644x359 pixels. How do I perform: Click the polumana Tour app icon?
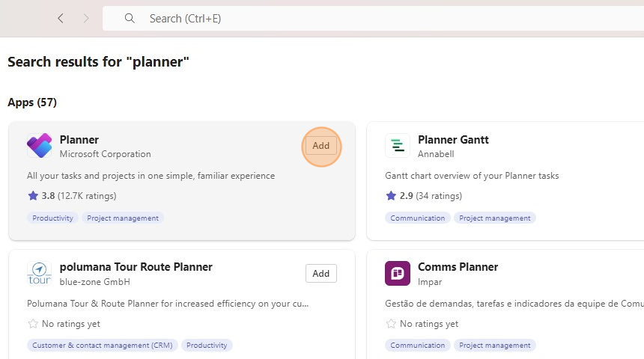click(x=39, y=273)
